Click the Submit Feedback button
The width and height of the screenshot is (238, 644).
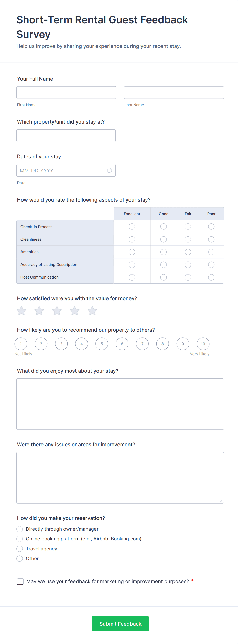coord(120,624)
